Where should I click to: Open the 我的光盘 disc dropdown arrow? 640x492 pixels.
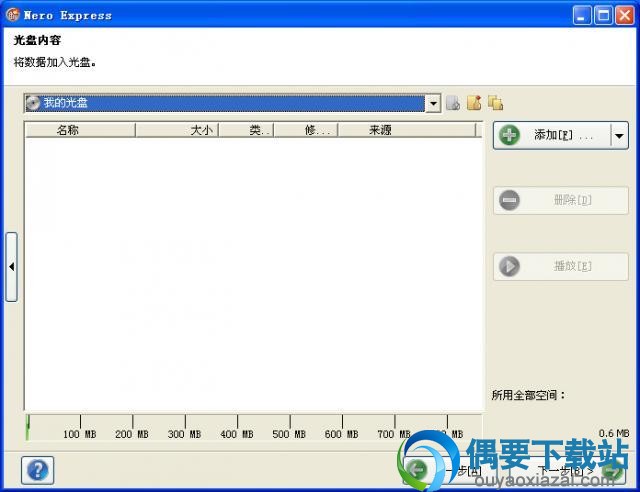(433, 103)
